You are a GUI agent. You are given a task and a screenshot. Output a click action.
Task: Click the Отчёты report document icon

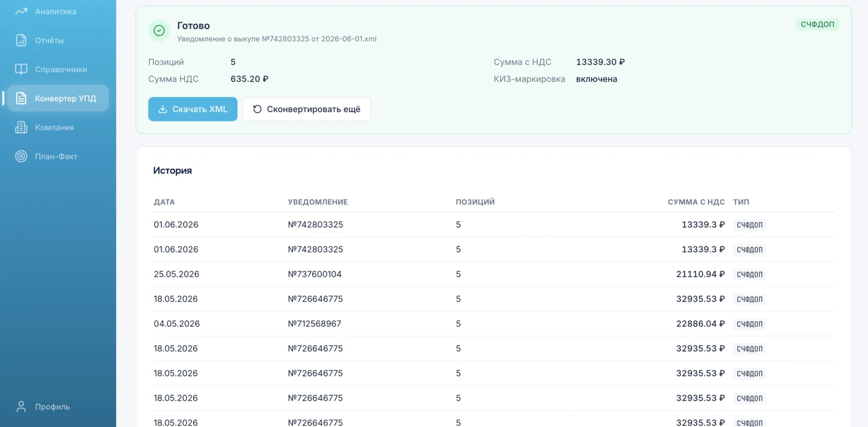[21, 40]
